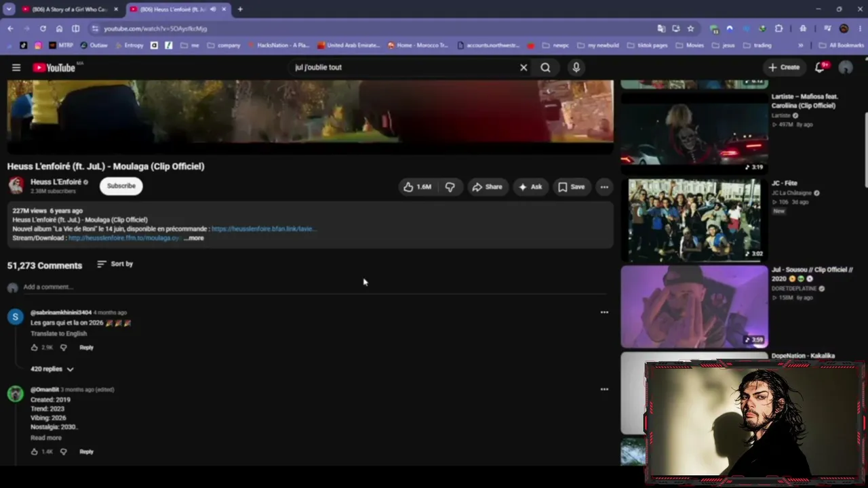The width and height of the screenshot is (868, 488).
Task: Expand the @OmanBit comment with Read more
Action: point(45,438)
